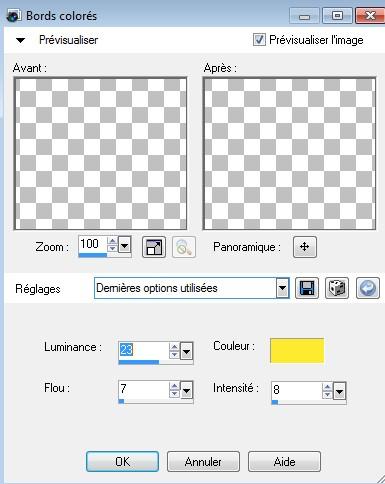This screenshot has width=385, height=484.
Task: Collapse the Prévisualiser section triangle
Action: point(21,40)
